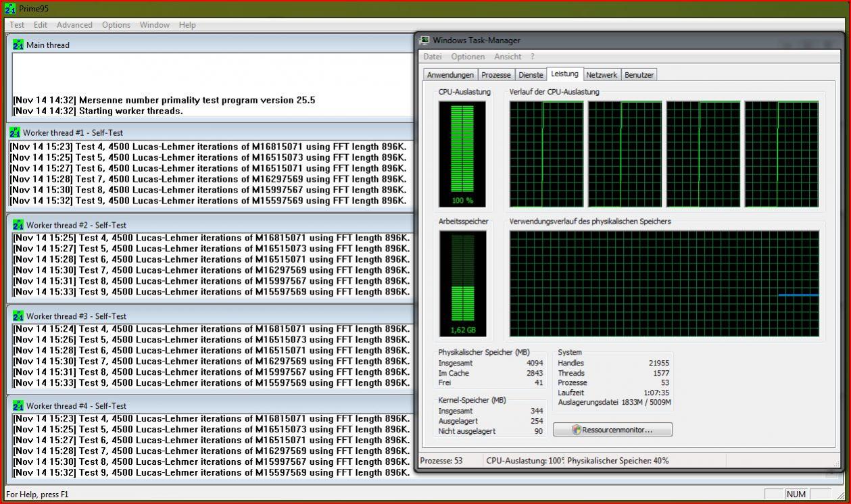This screenshot has width=851, height=504.
Task: Click Worker #3 line 'Test 5' at 15:26
Action: pyautogui.click(x=212, y=340)
